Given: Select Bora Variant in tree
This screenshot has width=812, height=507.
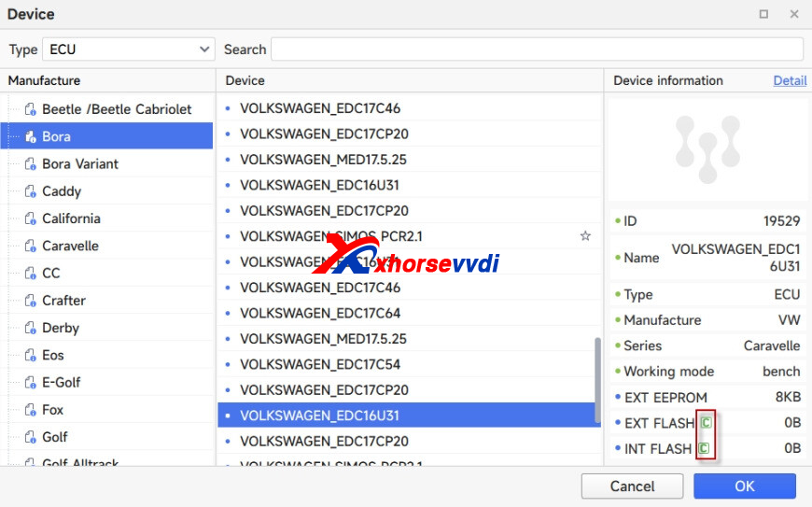Looking at the screenshot, I should (x=106, y=164).
